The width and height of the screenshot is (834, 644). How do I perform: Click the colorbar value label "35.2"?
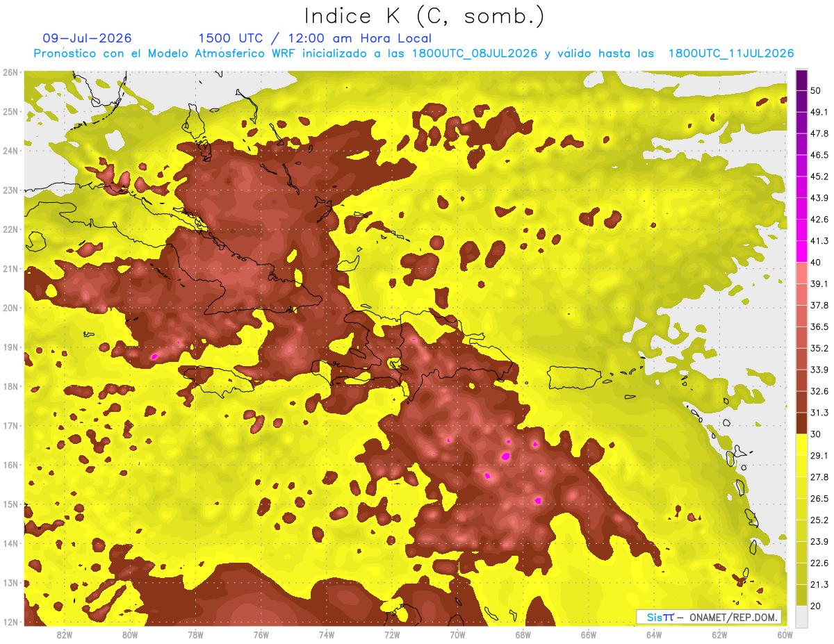pos(819,348)
